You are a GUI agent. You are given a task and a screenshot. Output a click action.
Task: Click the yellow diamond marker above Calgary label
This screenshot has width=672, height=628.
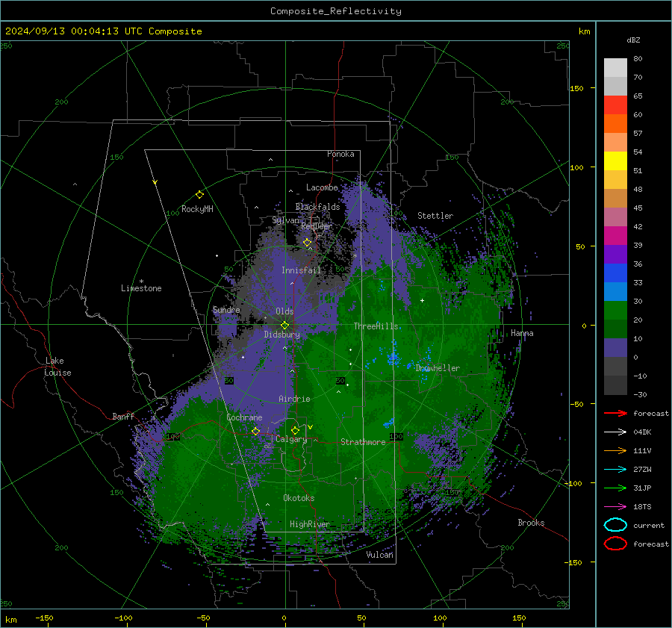(x=295, y=430)
